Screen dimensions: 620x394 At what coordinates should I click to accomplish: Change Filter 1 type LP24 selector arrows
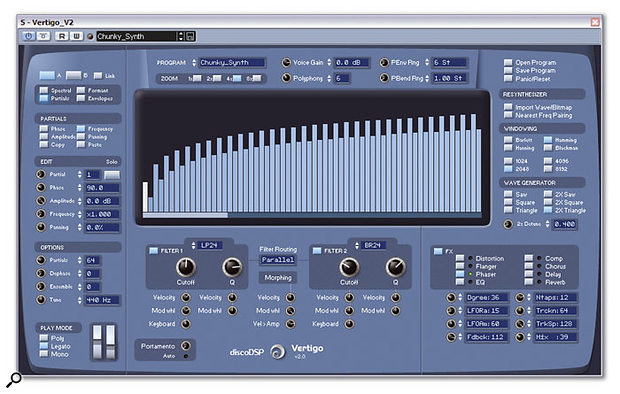pos(193,246)
